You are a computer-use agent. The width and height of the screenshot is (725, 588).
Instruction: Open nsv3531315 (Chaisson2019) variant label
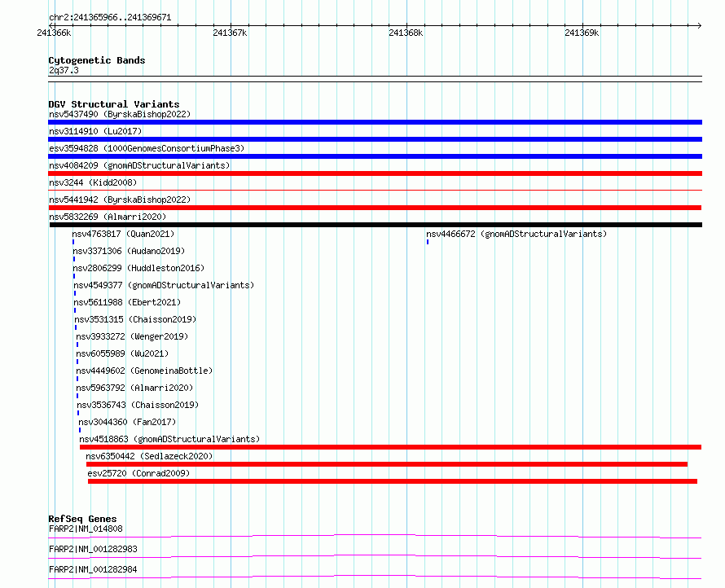click(135, 319)
